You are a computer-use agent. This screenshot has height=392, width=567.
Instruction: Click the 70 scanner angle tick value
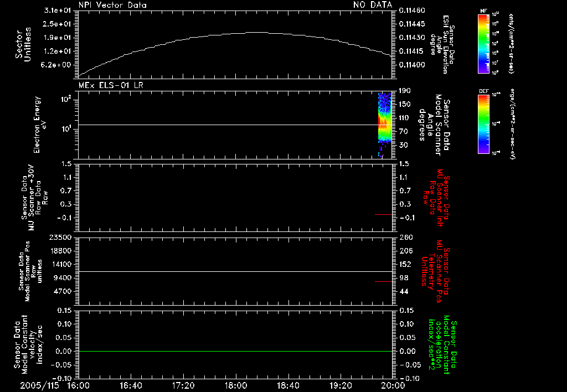[x=403, y=132]
